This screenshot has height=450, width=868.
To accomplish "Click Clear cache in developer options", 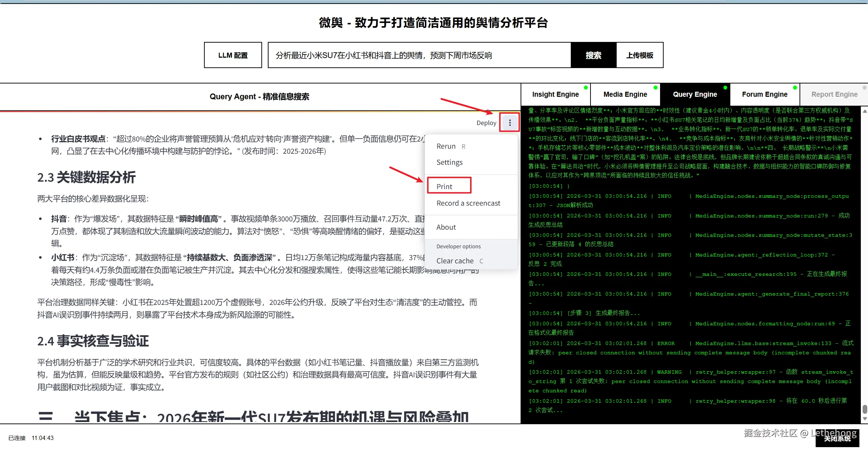I will [x=455, y=261].
